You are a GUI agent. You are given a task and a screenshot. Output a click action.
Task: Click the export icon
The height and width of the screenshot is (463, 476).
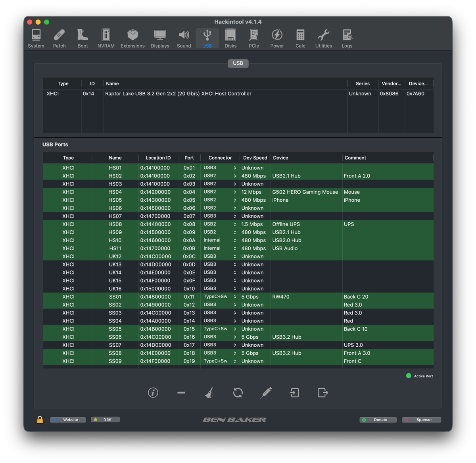click(323, 393)
